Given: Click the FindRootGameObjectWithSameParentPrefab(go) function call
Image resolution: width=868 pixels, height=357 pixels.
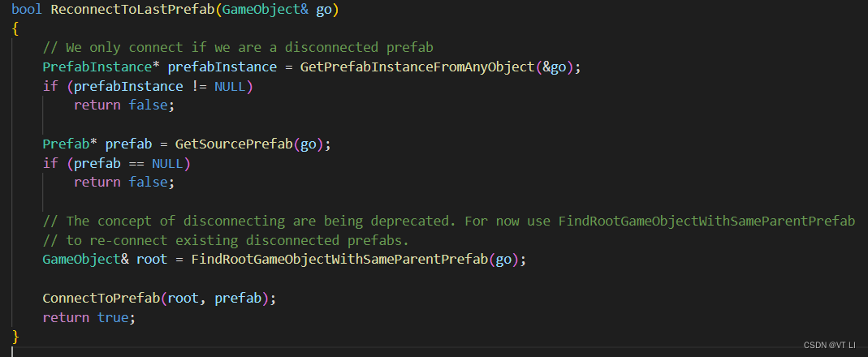Looking at the screenshot, I should 355,260.
